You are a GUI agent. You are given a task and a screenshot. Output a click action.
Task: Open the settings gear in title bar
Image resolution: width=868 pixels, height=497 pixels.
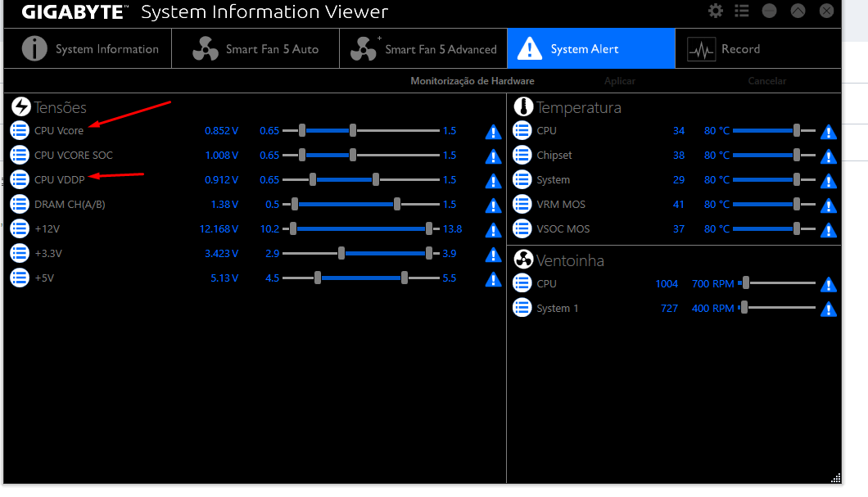(715, 11)
